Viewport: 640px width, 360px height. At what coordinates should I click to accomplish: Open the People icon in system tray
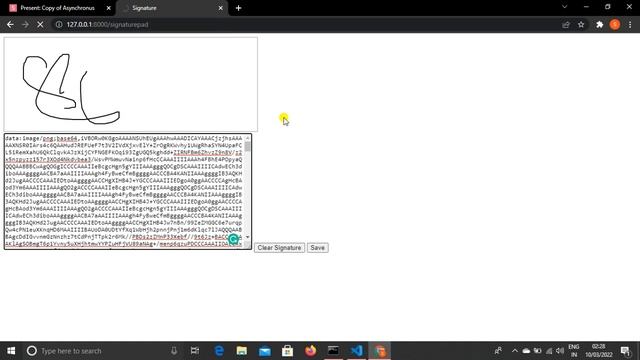pyautogui.click(x=498, y=351)
